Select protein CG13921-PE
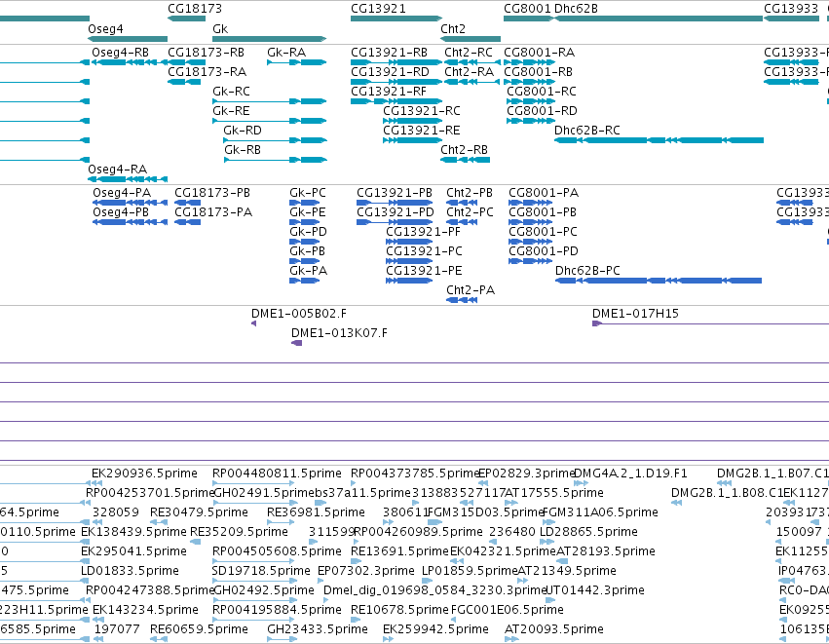The width and height of the screenshot is (829, 644). click(409, 281)
